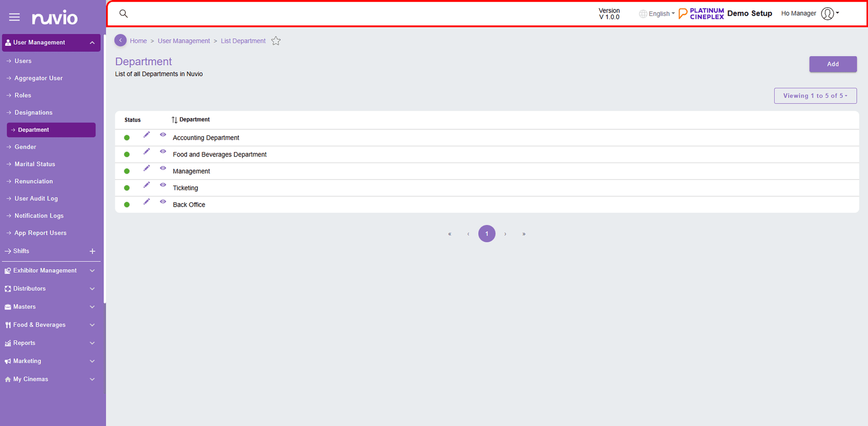Click pencil icon for Back Office
868x426 pixels.
146,202
